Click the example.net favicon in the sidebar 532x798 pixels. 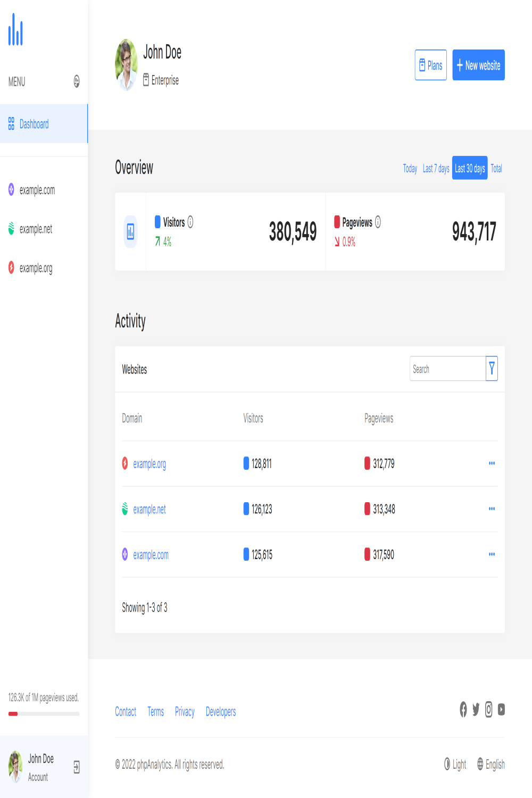pos(11,228)
